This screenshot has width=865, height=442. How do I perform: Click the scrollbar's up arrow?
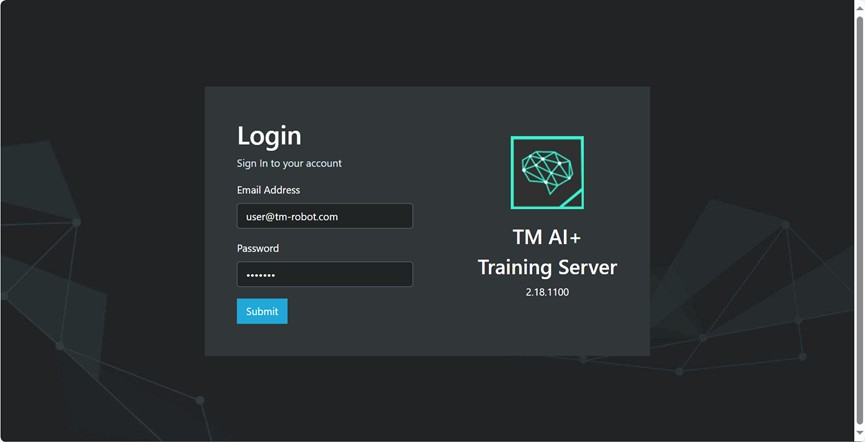pyautogui.click(x=859, y=6)
